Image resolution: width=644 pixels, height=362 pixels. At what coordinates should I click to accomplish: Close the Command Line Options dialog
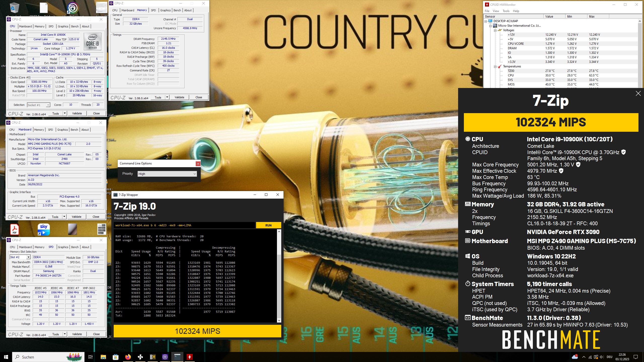coord(198,164)
